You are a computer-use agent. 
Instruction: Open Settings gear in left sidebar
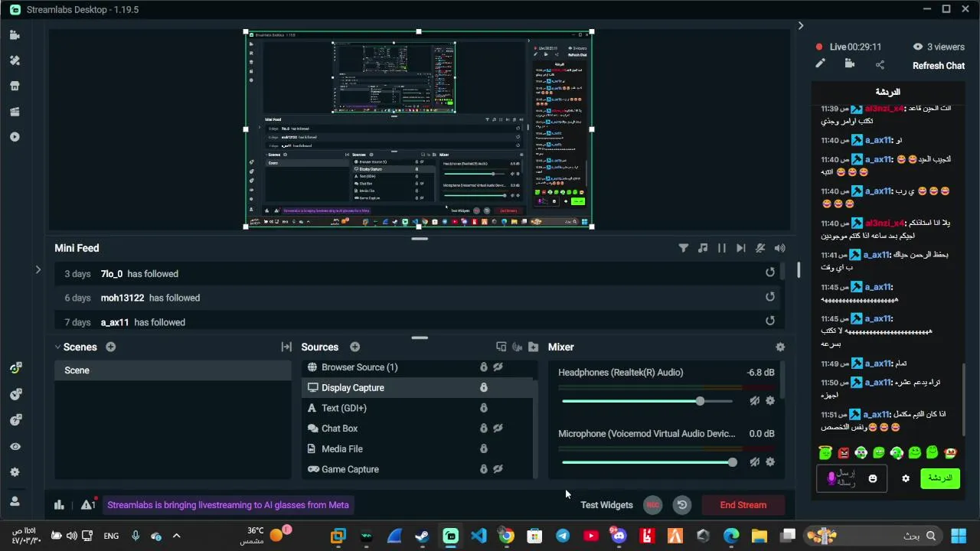15,472
